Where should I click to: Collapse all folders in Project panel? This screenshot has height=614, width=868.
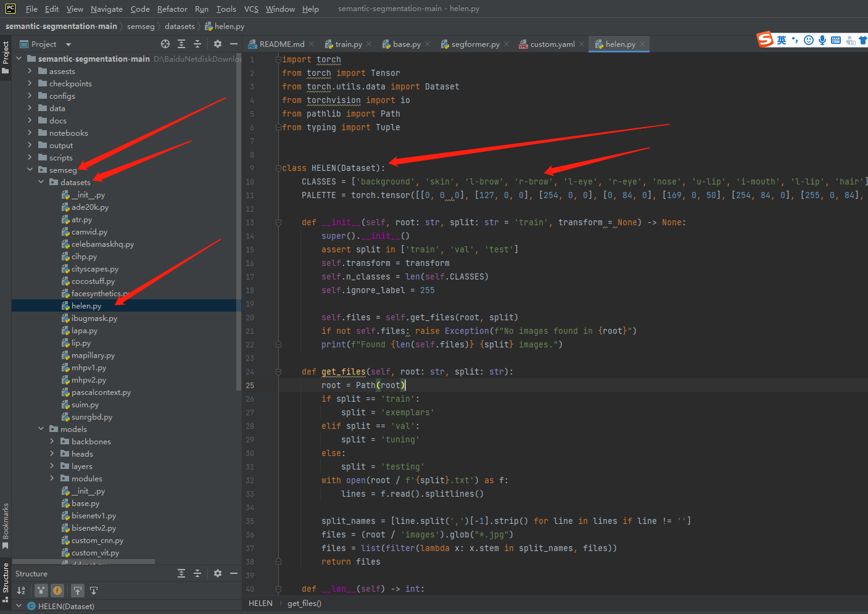point(197,44)
